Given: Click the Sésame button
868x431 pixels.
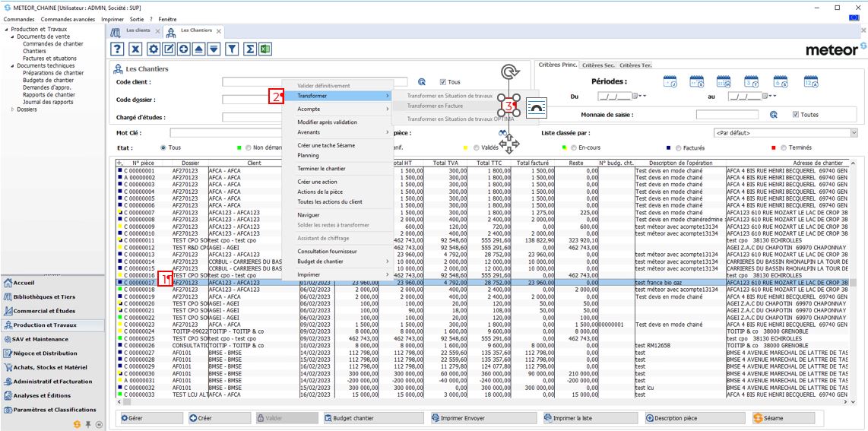Looking at the screenshot, I should click(x=783, y=418).
